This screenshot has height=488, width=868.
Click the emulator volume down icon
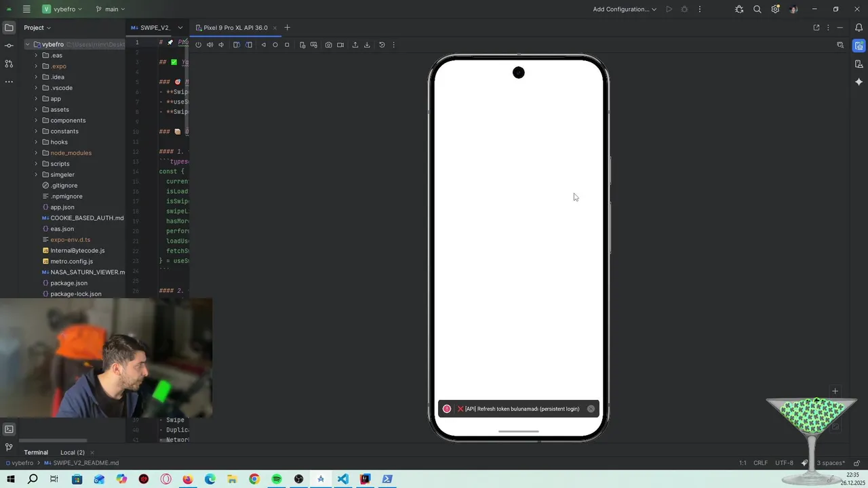point(221,45)
